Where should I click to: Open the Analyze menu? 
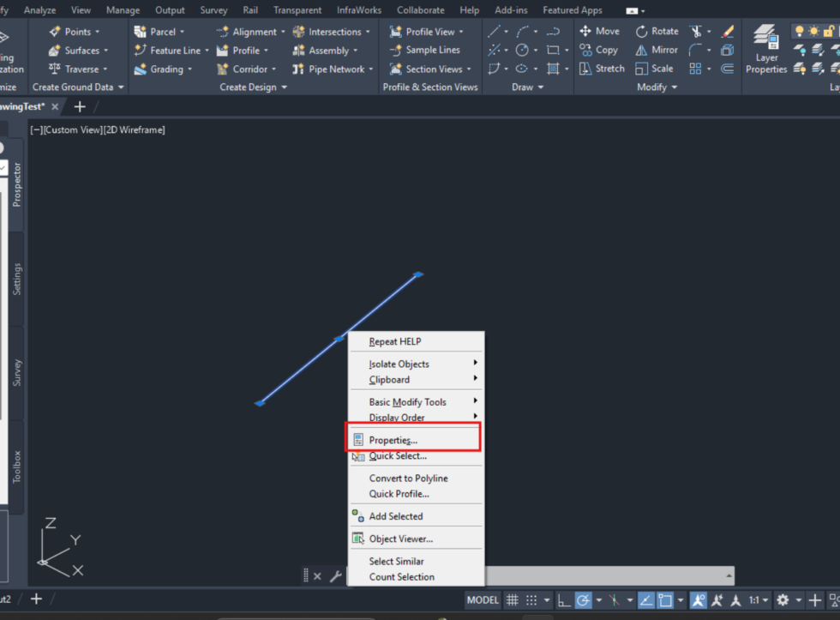pyautogui.click(x=40, y=9)
